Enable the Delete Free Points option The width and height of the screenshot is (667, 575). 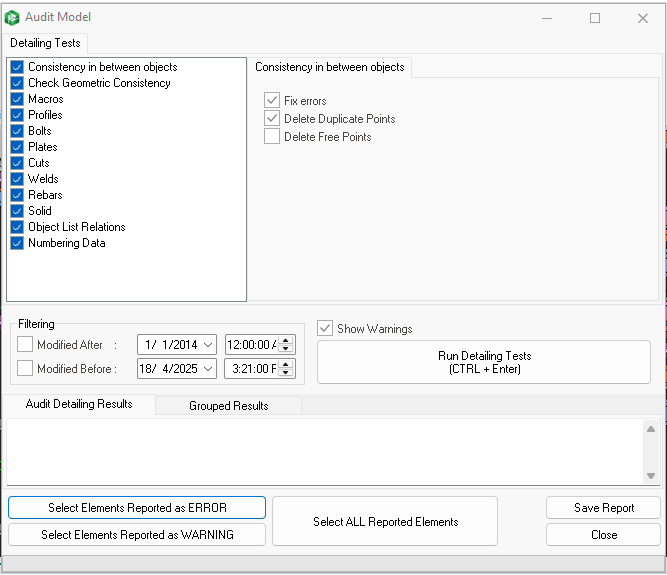pos(272,137)
